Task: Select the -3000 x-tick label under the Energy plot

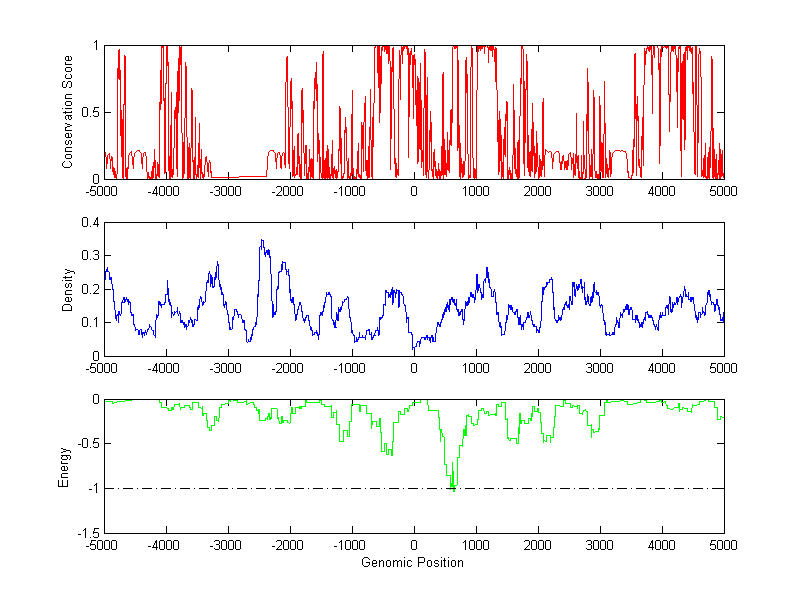Action: tap(227, 546)
